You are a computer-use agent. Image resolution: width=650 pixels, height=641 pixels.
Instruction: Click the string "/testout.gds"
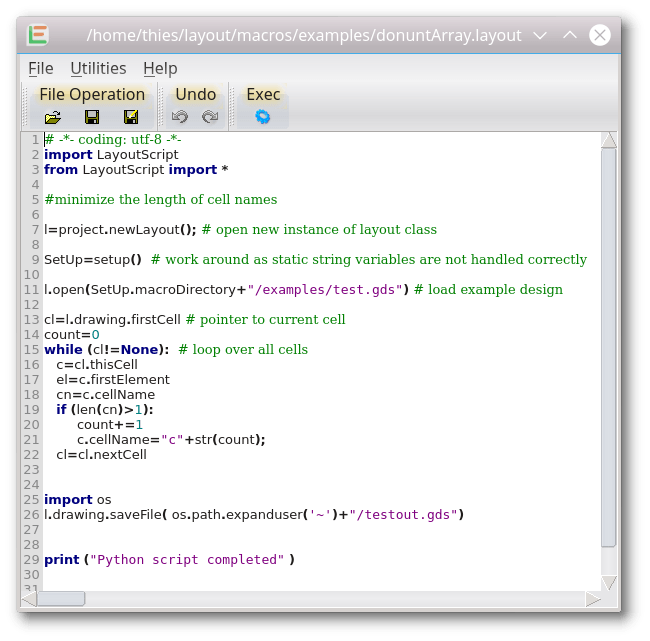[x=403, y=515]
